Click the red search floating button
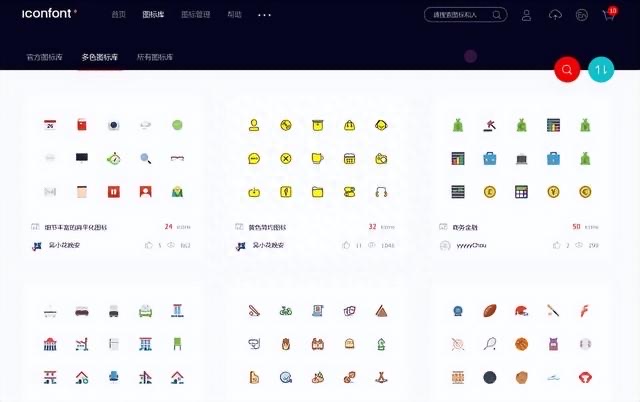Image resolution: width=640 pixels, height=402 pixels. pyautogui.click(x=567, y=69)
